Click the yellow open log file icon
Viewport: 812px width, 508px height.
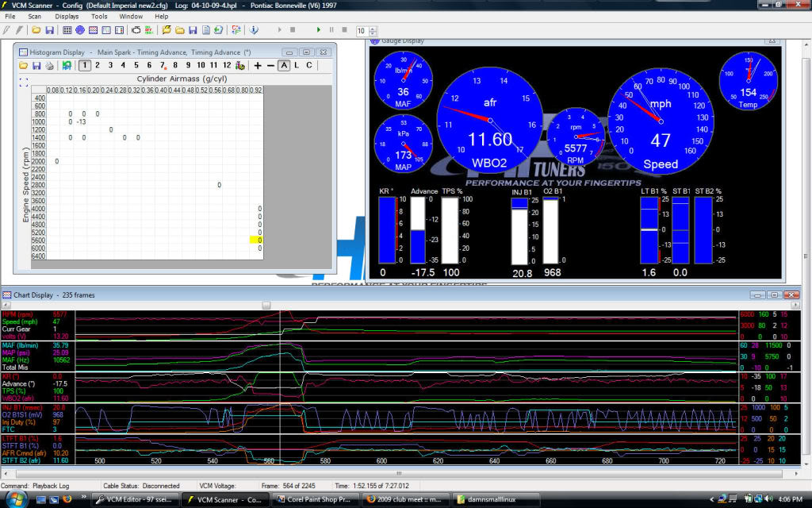(x=167, y=30)
